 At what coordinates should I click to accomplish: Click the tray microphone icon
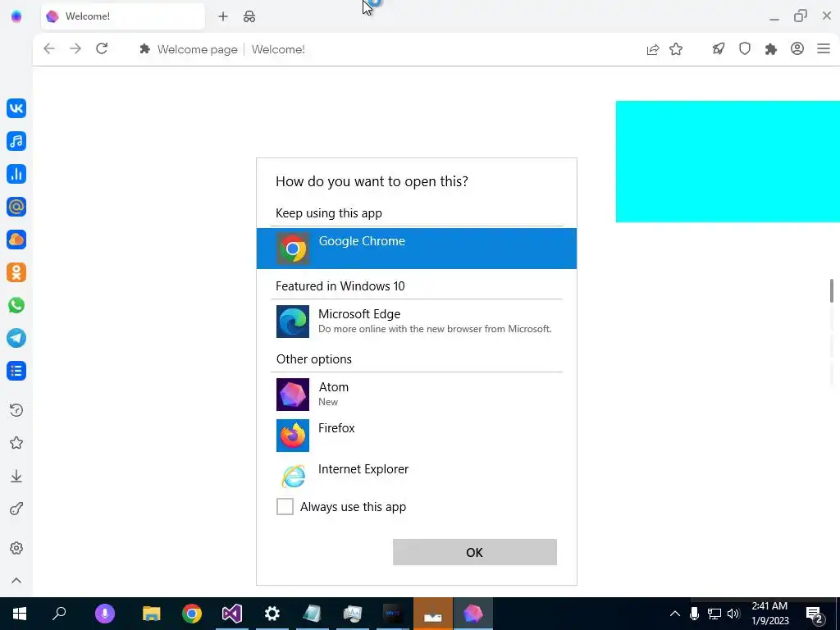tap(694, 614)
